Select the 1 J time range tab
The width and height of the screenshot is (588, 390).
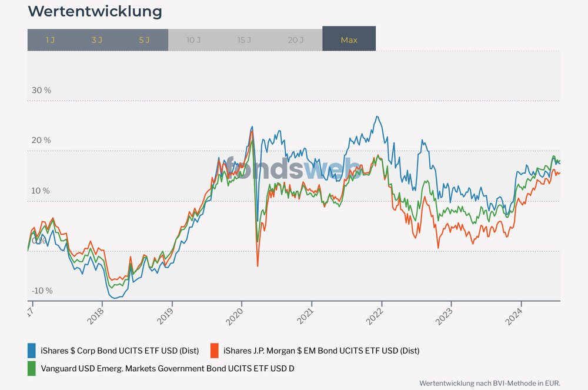pyautogui.click(x=50, y=40)
